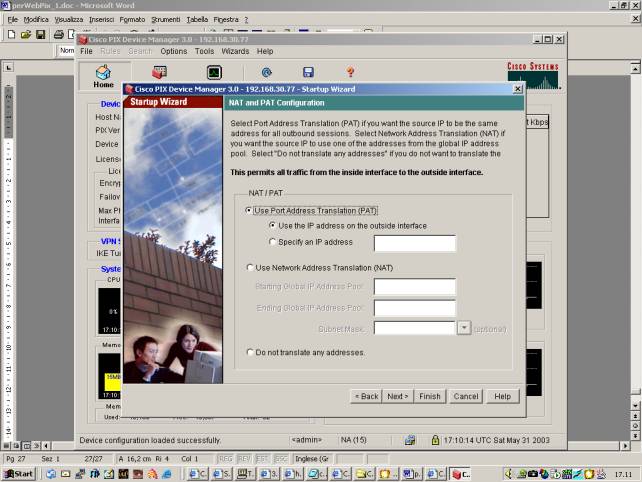Click the Word Save diskette icon
The height and width of the screenshot is (482, 642).
pos(40,34)
